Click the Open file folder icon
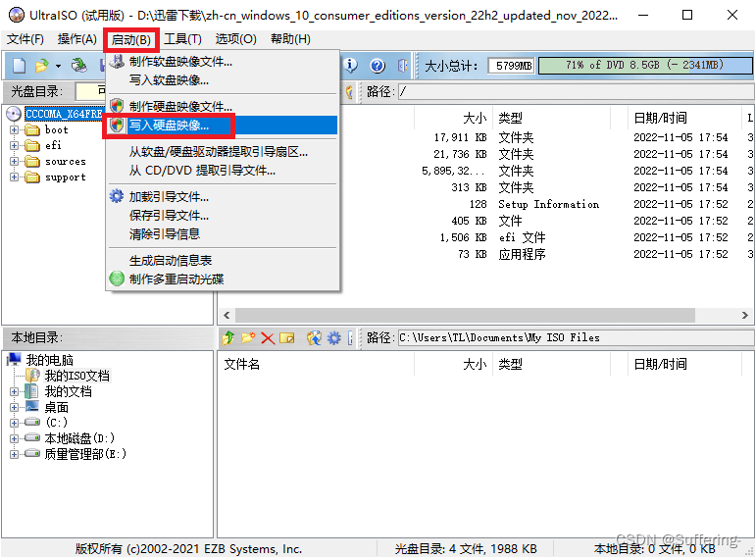 (41, 65)
